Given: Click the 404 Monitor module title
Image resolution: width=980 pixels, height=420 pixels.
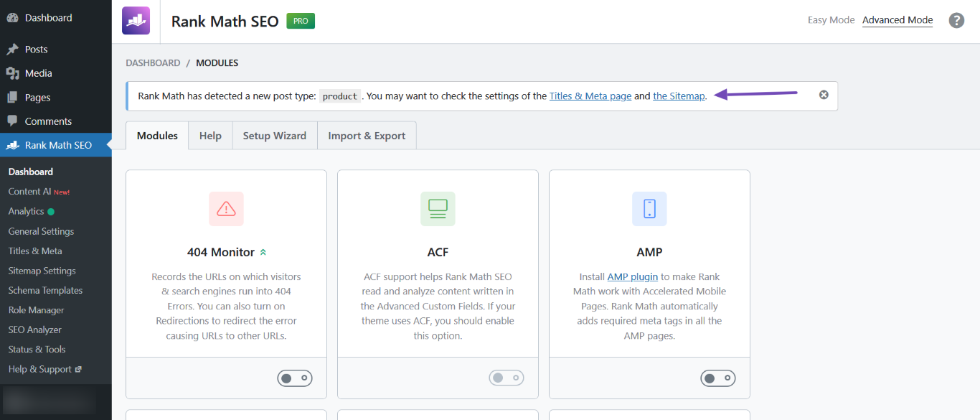Looking at the screenshot, I should coord(221,252).
